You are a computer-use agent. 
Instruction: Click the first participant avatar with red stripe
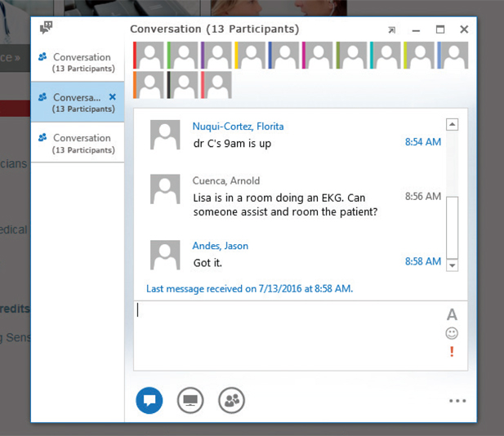(149, 56)
